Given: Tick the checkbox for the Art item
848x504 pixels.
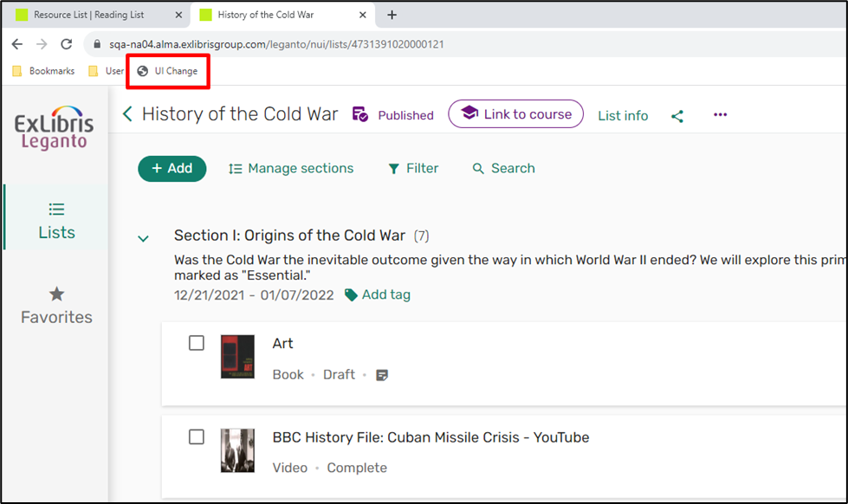Looking at the screenshot, I should pyautogui.click(x=197, y=343).
